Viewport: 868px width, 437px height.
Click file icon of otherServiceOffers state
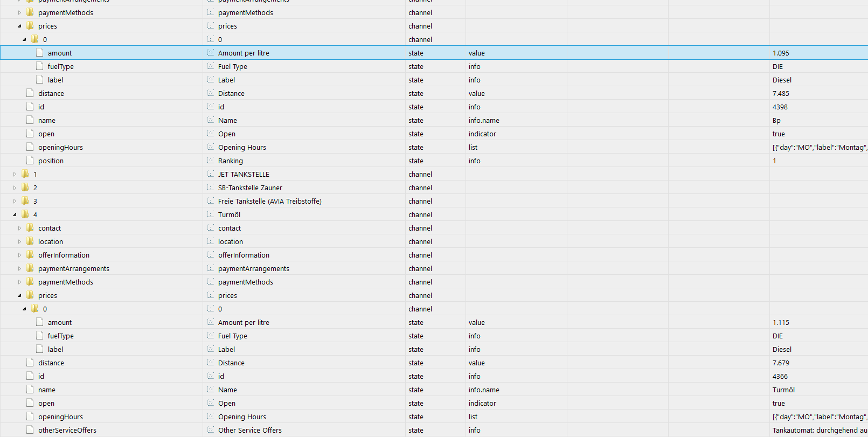click(x=30, y=429)
